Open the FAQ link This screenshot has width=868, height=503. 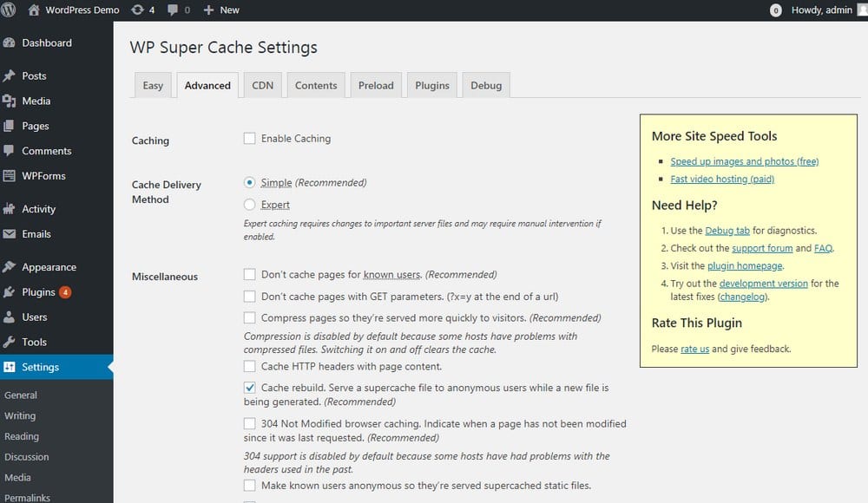[823, 248]
